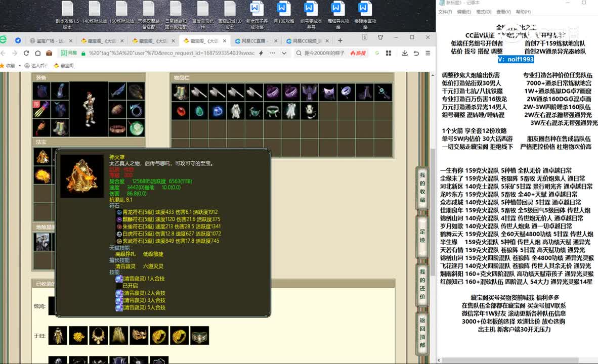Image resolution: width=598 pixels, height=364 pixels.
Task: Click the 六道灭灵 skill text in tooltip
Action: pyautogui.click(x=153, y=266)
